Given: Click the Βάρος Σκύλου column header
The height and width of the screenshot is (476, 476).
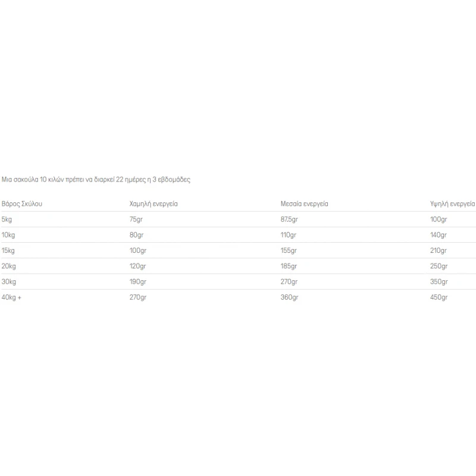Looking at the screenshot, I should (x=22, y=203).
